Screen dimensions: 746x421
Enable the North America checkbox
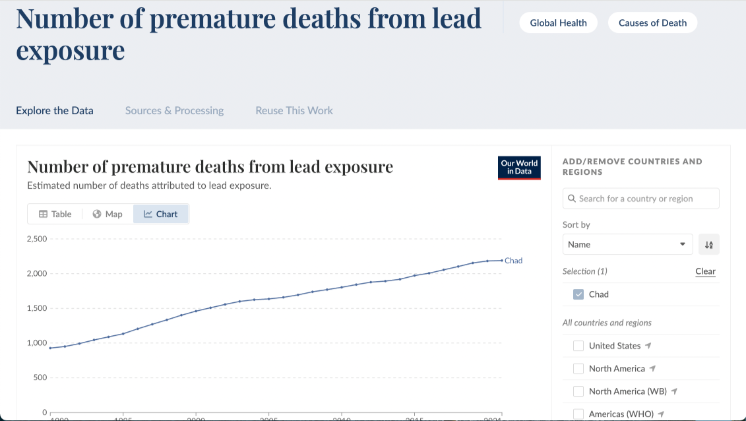tap(578, 369)
